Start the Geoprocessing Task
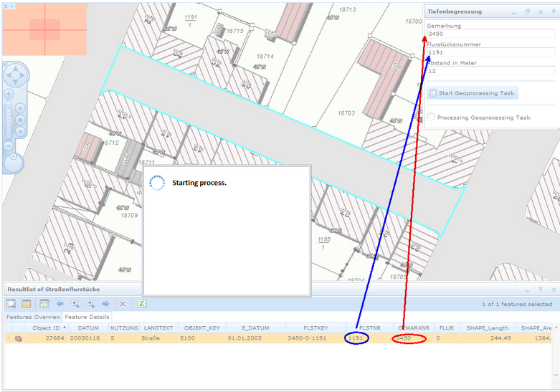 472,93
